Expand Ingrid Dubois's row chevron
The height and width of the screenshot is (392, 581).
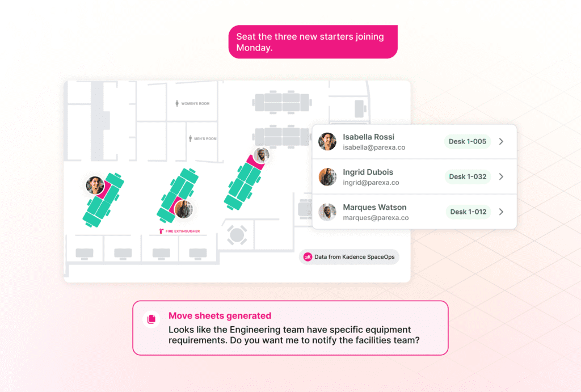click(501, 177)
